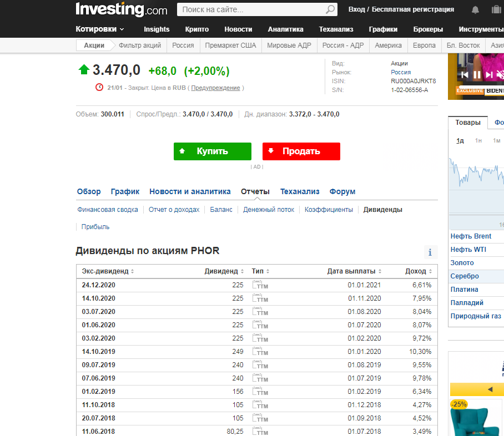Open Премаркет США submenu item
504x436 pixels.
230,45
